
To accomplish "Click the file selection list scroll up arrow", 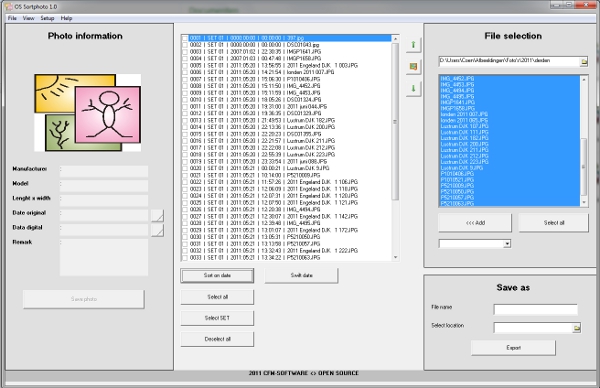I will pyautogui.click(x=584, y=80).
